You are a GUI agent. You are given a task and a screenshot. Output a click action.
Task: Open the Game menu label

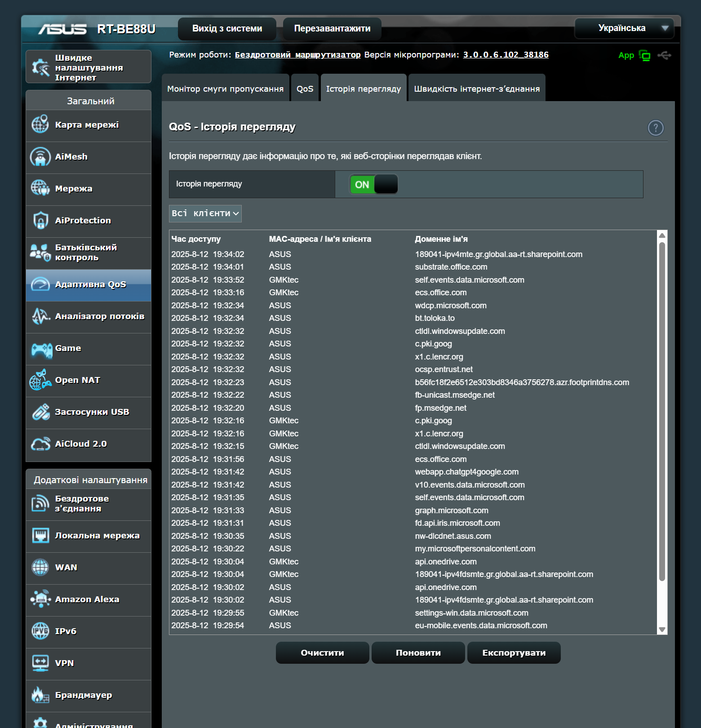coord(68,348)
